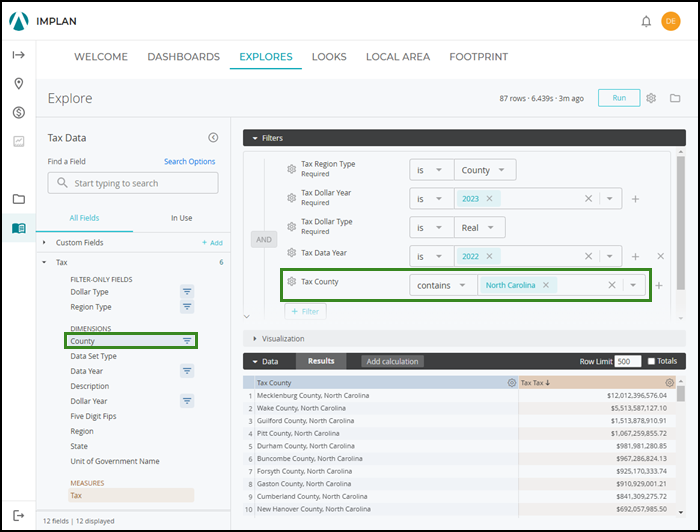This screenshot has width=700, height=532.
Task: Expand the sidebar with arrow icon
Action: (x=18, y=55)
